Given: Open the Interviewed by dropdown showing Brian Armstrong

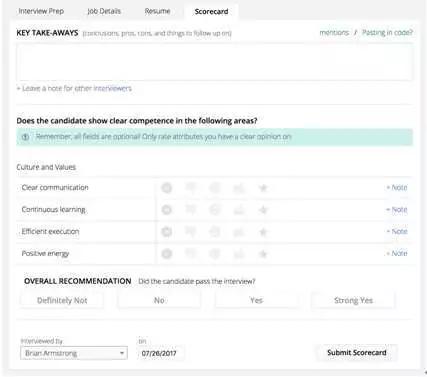Looking at the screenshot, I should [74, 353].
